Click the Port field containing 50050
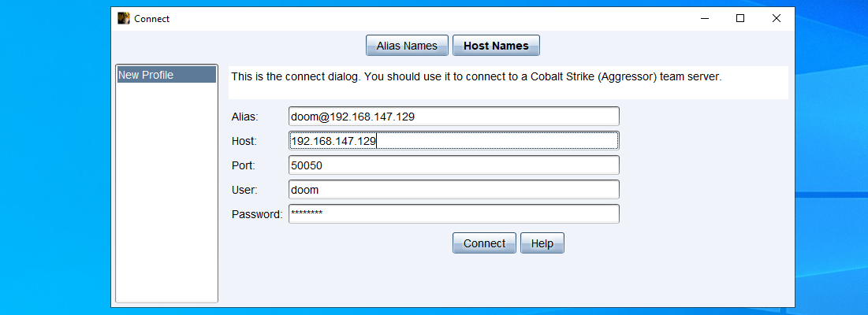Image resolution: width=868 pixels, height=315 pixels. [x=453, y=165]
